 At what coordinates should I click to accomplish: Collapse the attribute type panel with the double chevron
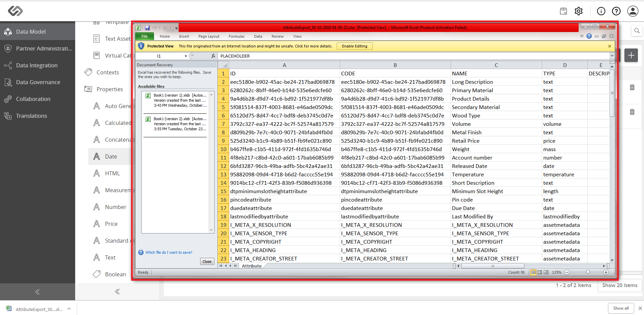pyautogui.click(x=117, y=291)
